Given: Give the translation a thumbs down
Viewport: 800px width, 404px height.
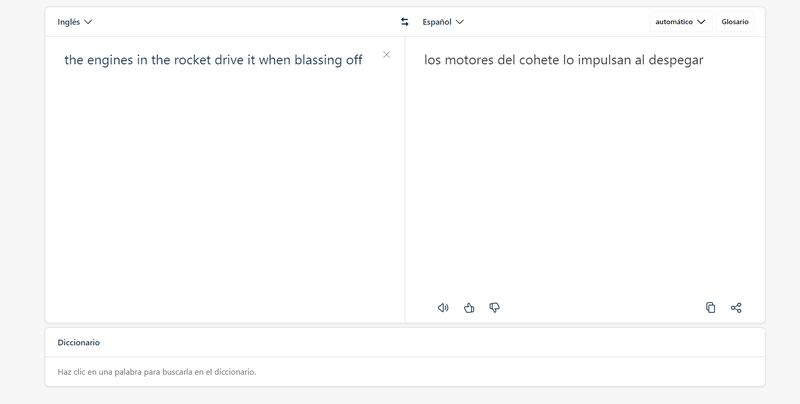Looking at the screenshot, I should coord(494,308).
